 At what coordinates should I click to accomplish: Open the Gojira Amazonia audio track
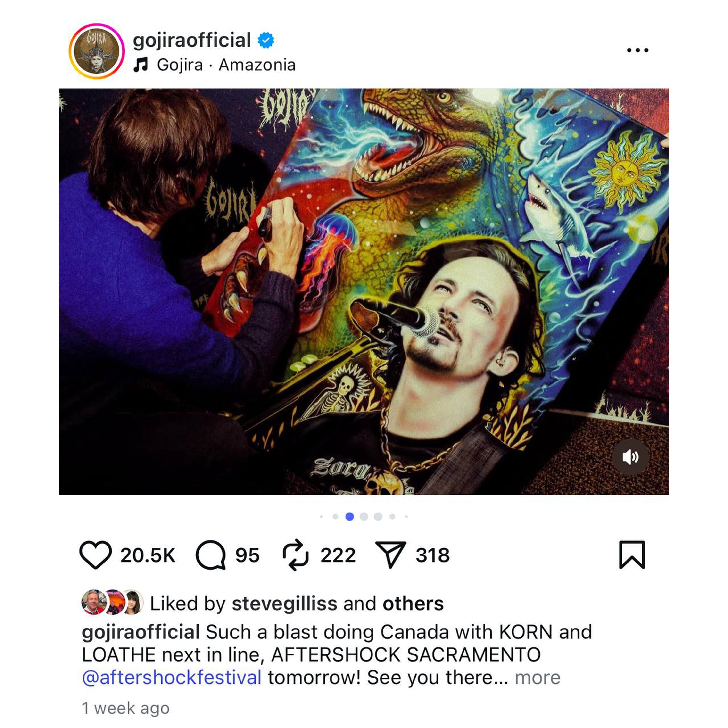pyautogui.click(x=226, y=65)
